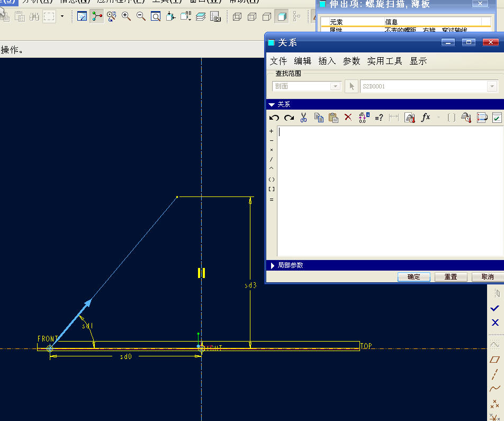Open unit-sensitive relation icon beside fx
Viewport: 504px width, 421px height.
click(x=410, y=118)
